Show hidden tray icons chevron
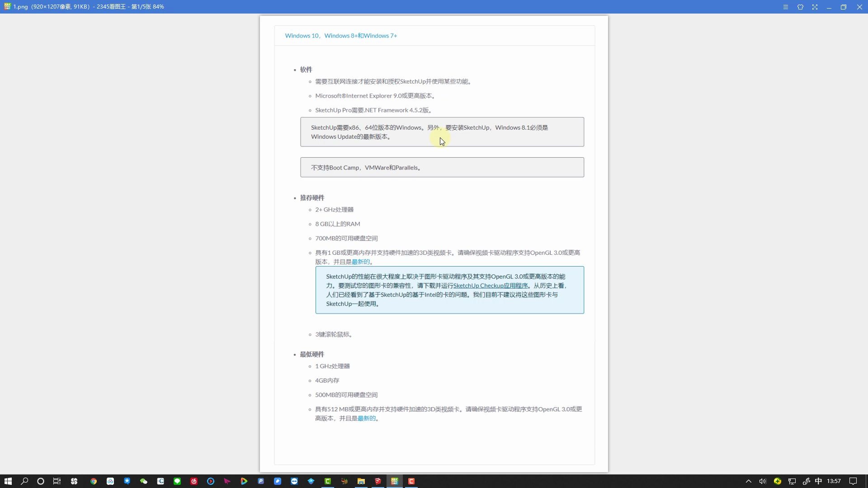Viewport: 868px width, 488px height. tap(749, 481)
